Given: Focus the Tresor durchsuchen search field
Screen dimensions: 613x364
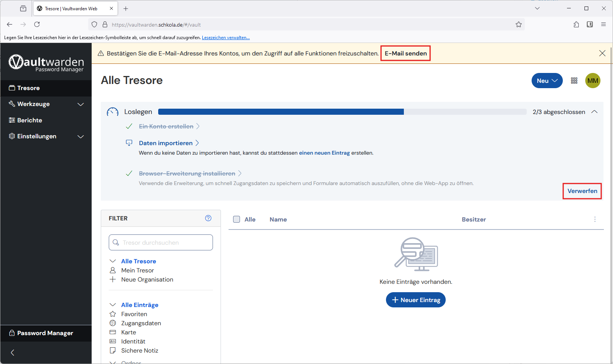Looking at the screenshot, I should [x=161, y=242].
